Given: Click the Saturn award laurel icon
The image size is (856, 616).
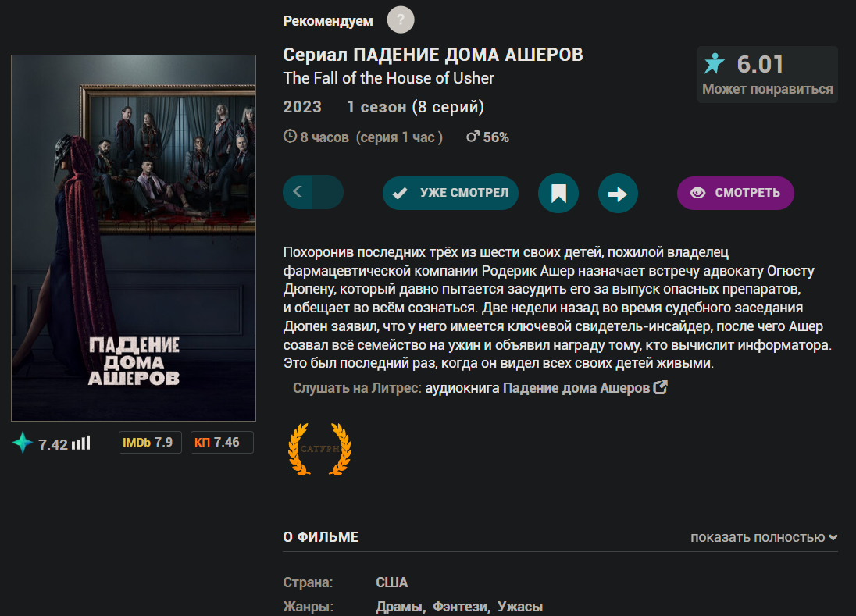Looking at the screenshot, I should coord(319,449).
